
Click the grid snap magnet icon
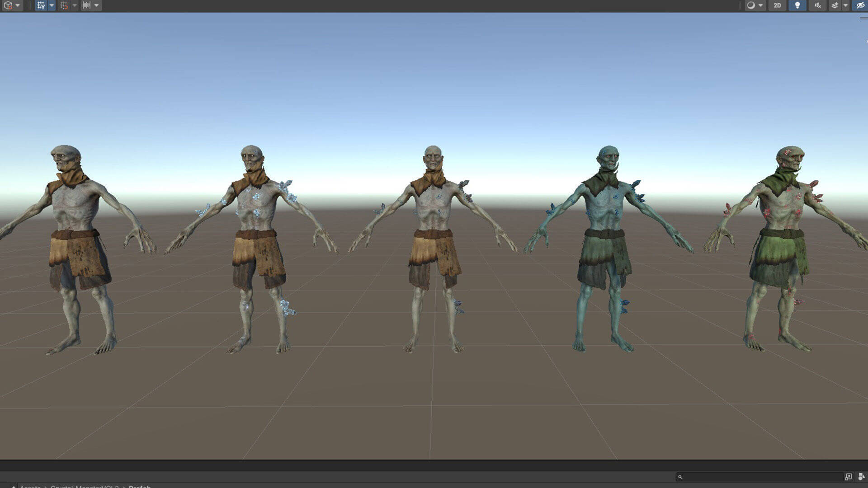pos(64,5)
